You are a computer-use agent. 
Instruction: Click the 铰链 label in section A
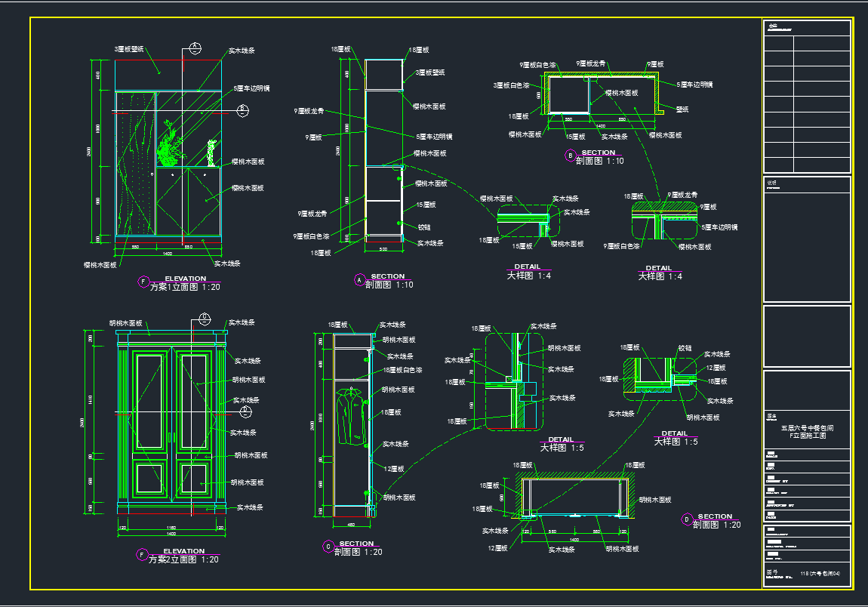424,226
